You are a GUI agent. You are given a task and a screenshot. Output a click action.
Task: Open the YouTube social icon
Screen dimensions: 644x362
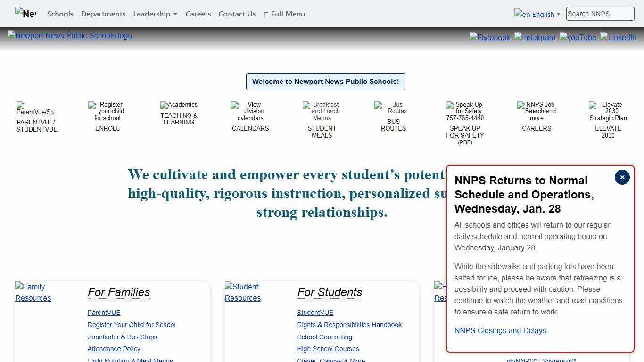(x=578, y=37)
